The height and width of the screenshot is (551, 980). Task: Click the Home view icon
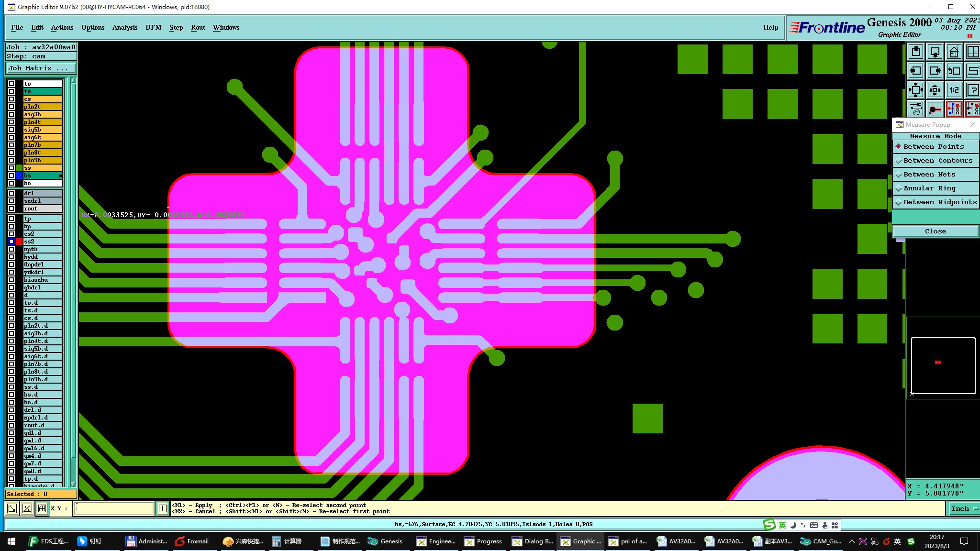pos(954,52)
